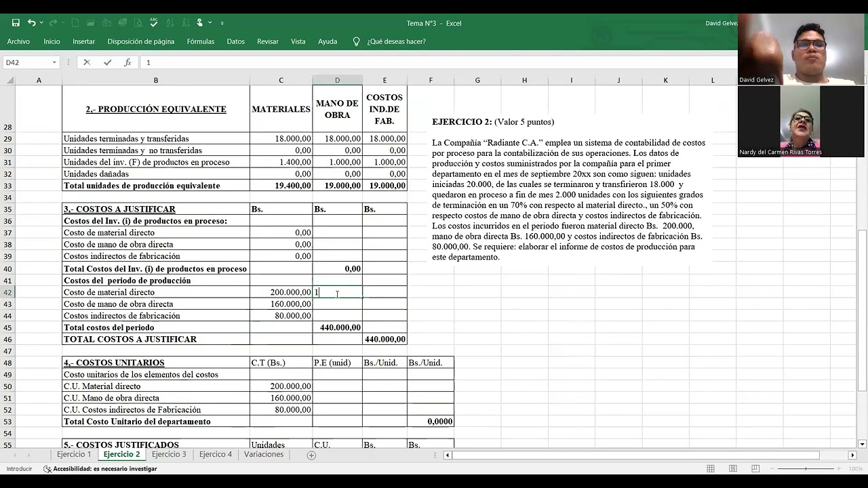The width and height of the screenshot is (868, 488).
Task: Select column header G
Action: pos(477,80)
